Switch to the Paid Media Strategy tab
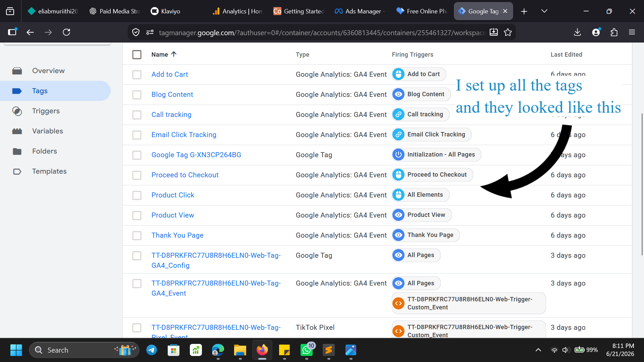This screenshot has height=362, width=644. coord(114,11)
